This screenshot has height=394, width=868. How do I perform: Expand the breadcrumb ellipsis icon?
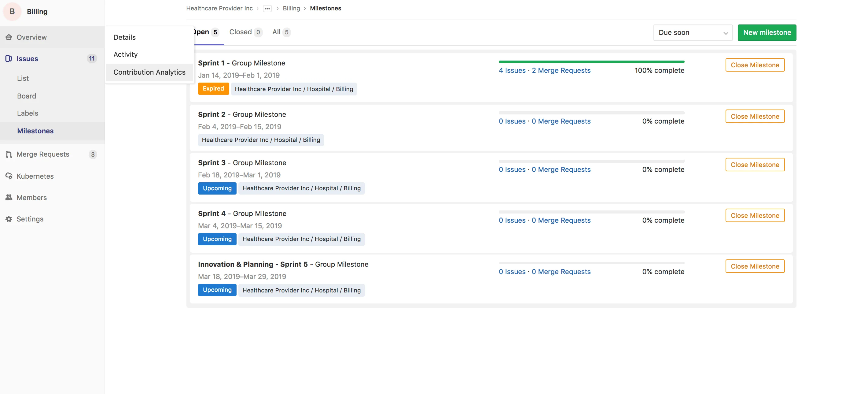point(267,9)
